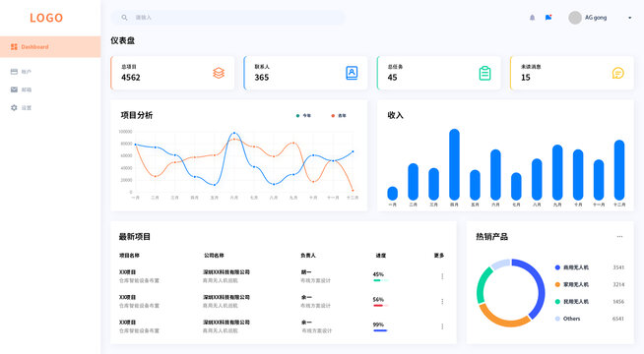This screenshot has height=354, width=644.
Task: Select the 365 contacts value
Action: [x=261, y=78]
